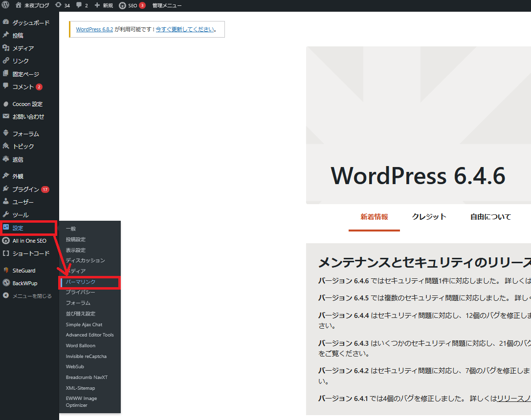Click the メディア icon in sidebar
Viewport: 531px width, 420px height.
tap(6, 48)
